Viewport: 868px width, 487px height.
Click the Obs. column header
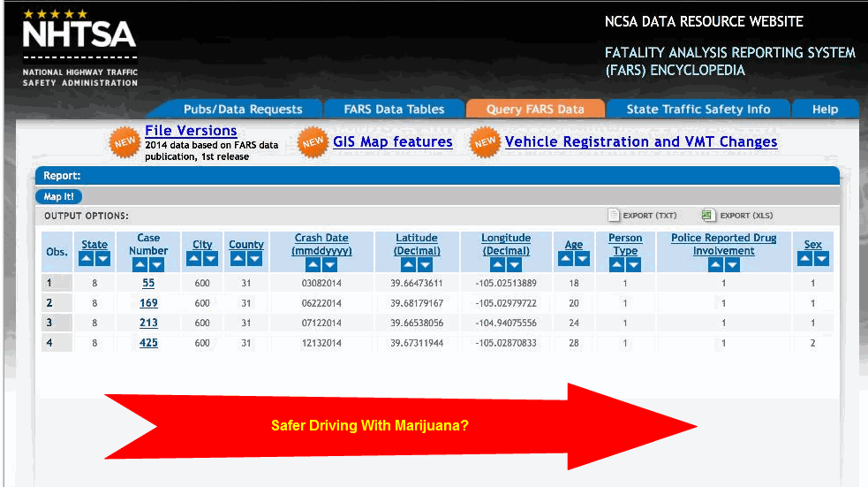tap(57, 252)
